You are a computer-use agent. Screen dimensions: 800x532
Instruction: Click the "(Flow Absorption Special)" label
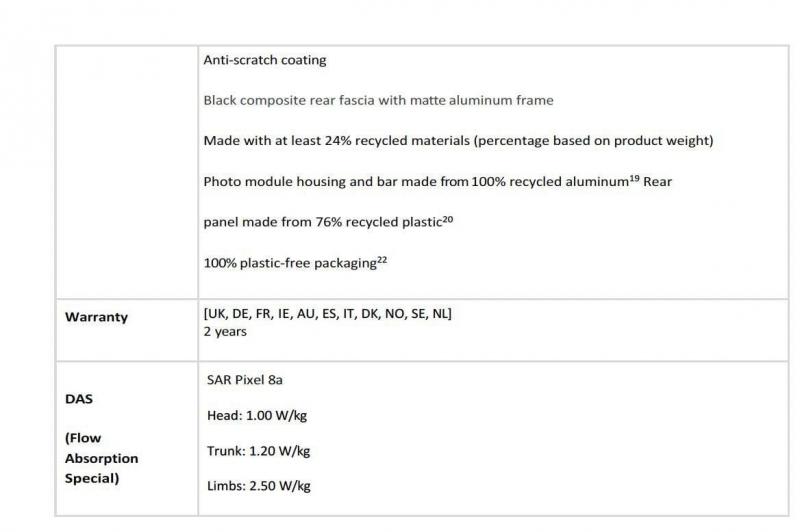(x=101, y=458)
